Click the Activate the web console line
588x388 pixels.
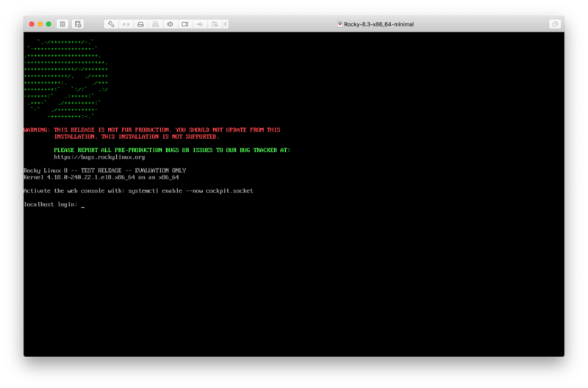[138, 191]
